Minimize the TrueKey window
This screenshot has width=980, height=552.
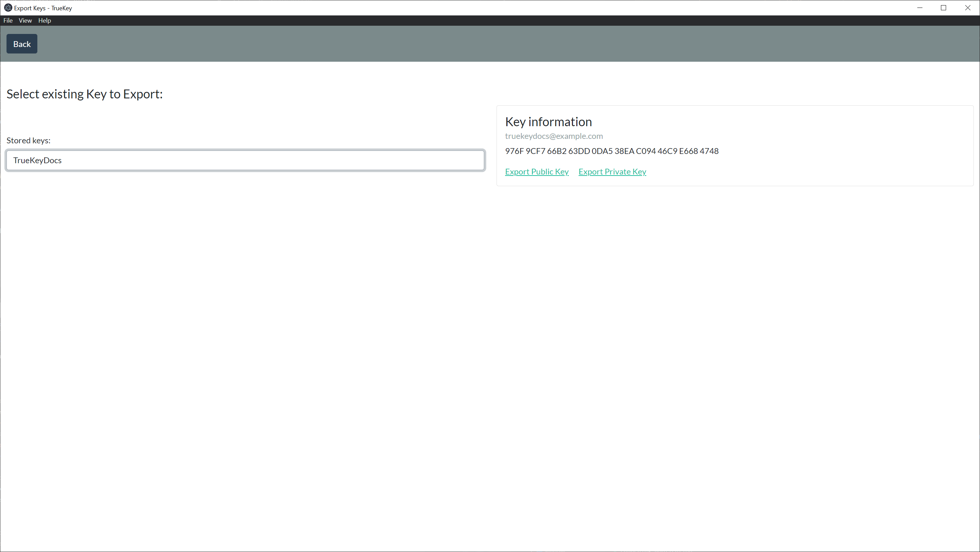pyautogui.click(x=919, y=8)
